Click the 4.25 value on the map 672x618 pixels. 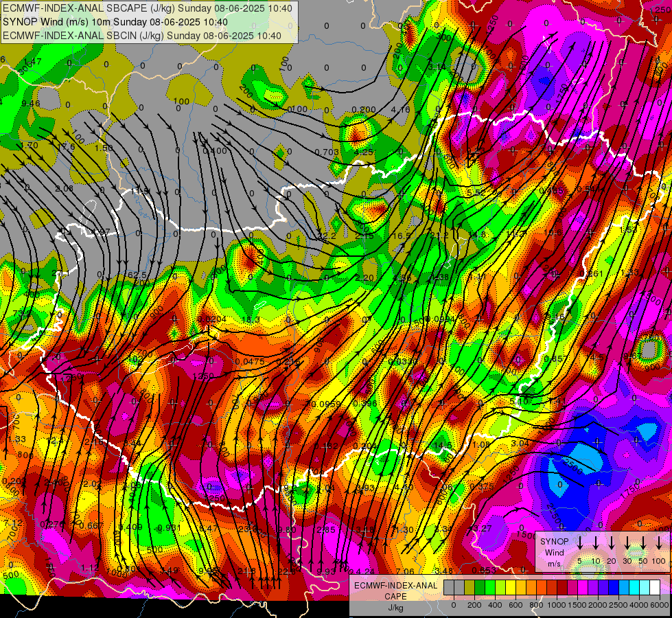(363, 152)
